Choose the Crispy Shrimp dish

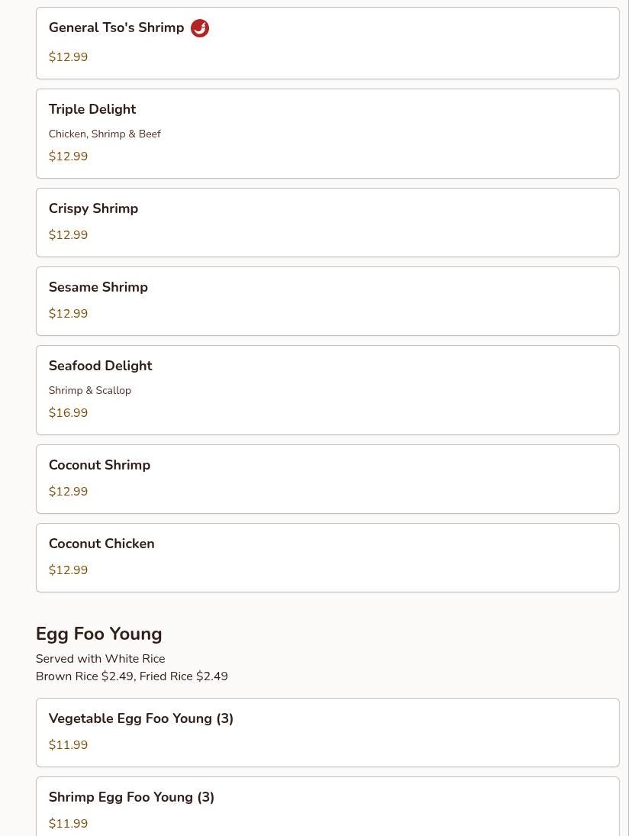click(327, 222)
